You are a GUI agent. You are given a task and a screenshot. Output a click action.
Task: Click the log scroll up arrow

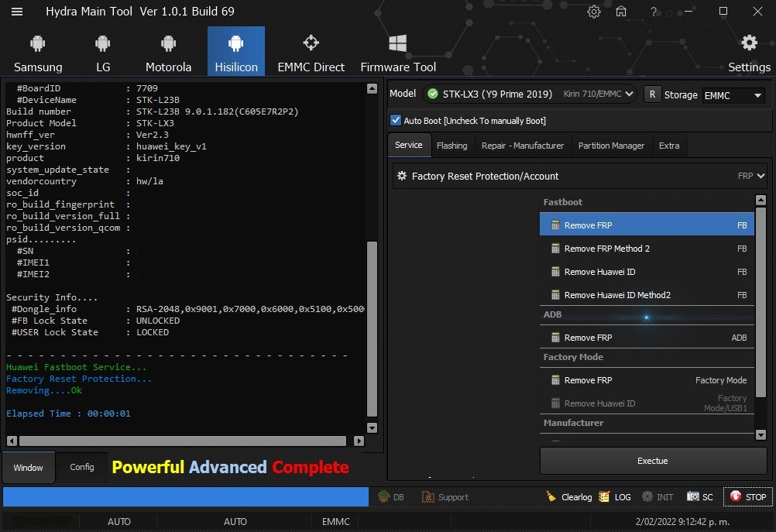[373, 88]
